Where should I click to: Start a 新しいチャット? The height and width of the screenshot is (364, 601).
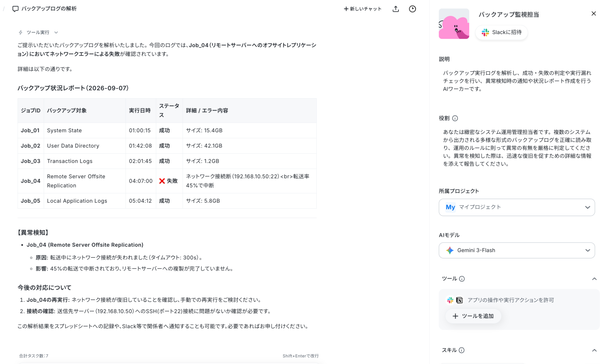362,9
